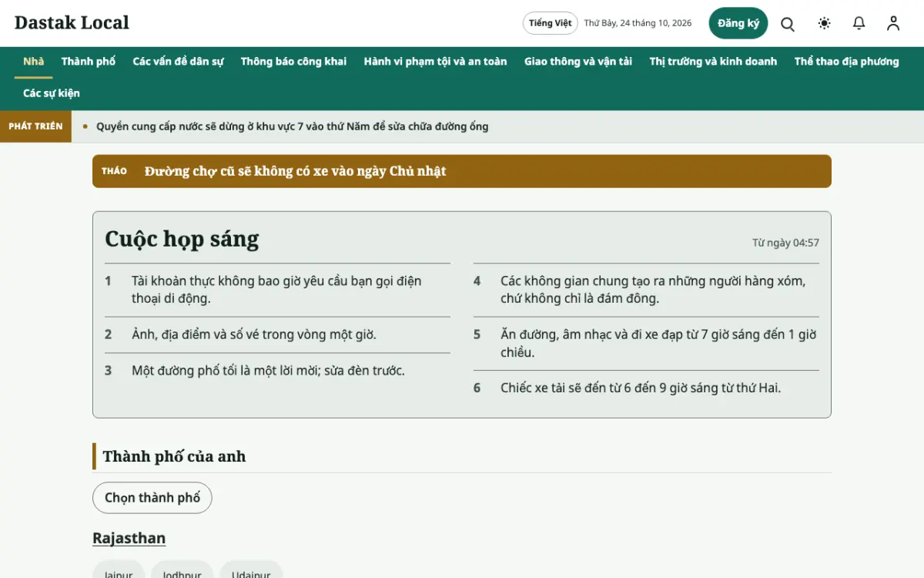This screenshot has width=924, height=578.
Task: Open the user account icon
Action: (x=893, y=23)
